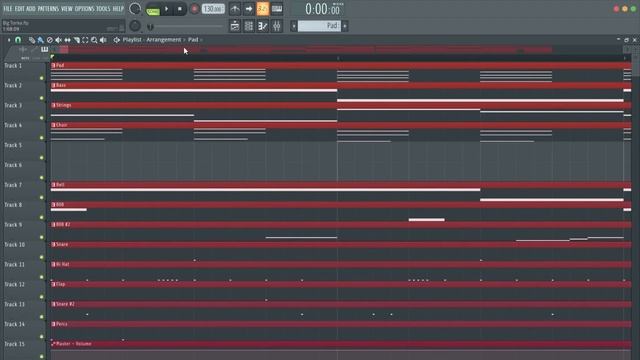Image resolution: width=640 pixels, height=360 pixels.
Task: Toggle typing keyboard to piano icon
Action: [277, 9]
